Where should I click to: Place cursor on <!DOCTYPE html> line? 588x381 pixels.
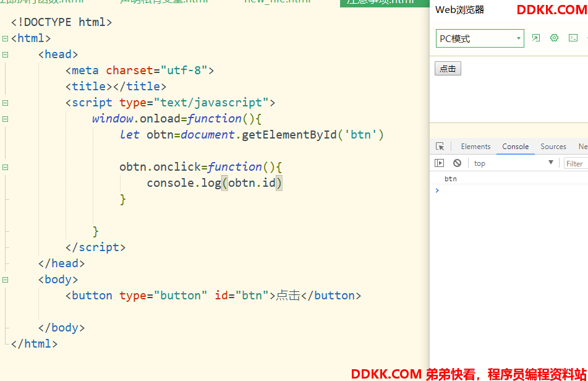point(61,22)
